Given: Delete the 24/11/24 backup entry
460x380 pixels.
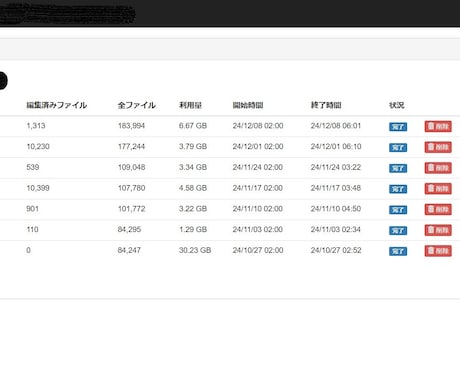Looking at the screenshot, I should click(438, 168).
